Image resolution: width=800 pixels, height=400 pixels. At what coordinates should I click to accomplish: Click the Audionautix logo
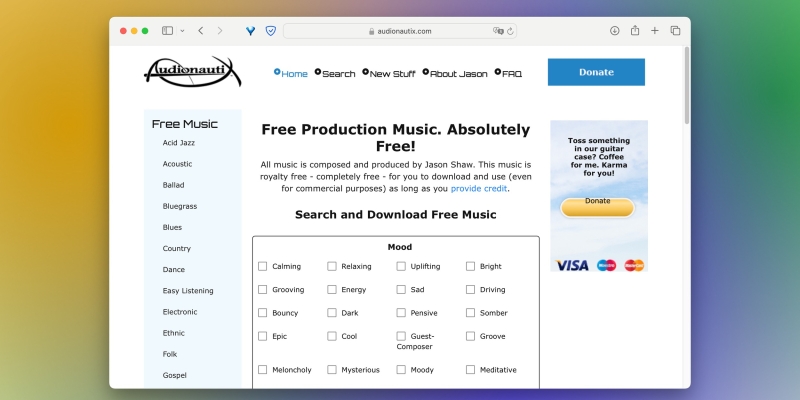pos(191,71)
